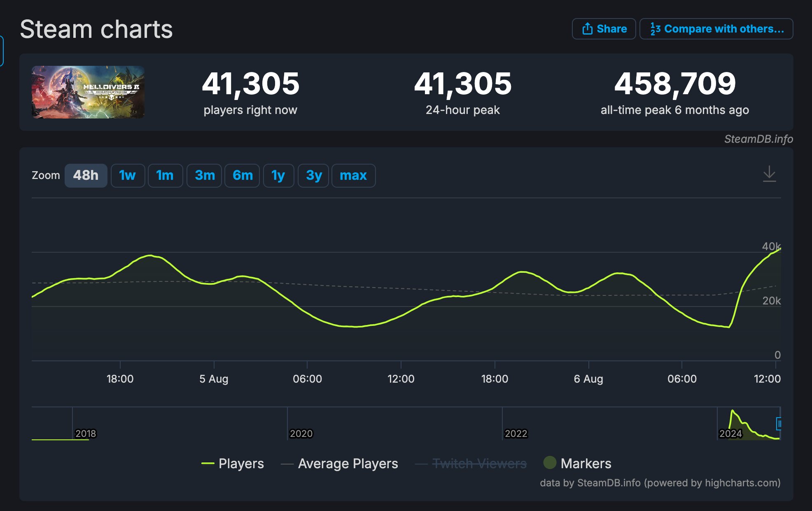Switch zoom to 1m
The width and height of the screenshot is (812, 511).
(165, 176)
